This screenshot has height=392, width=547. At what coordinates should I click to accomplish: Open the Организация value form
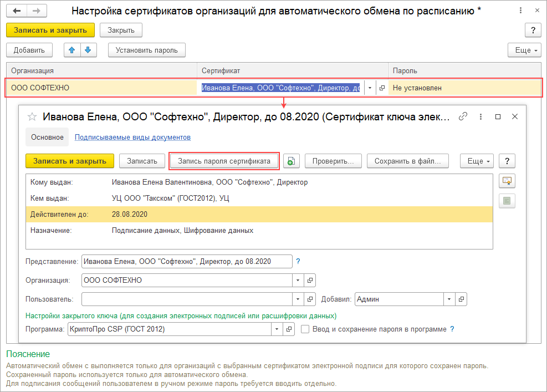click(x=310, y=281)
